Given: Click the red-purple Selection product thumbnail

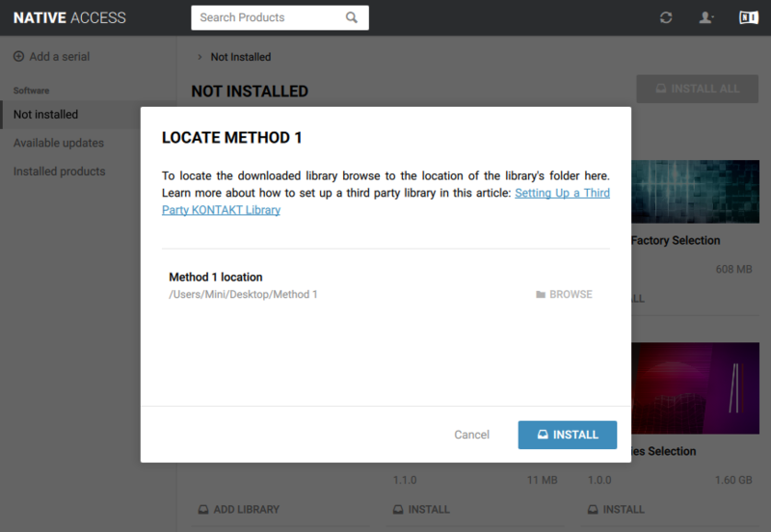Looking at the screenshot, I should click(x=695, y=388).
